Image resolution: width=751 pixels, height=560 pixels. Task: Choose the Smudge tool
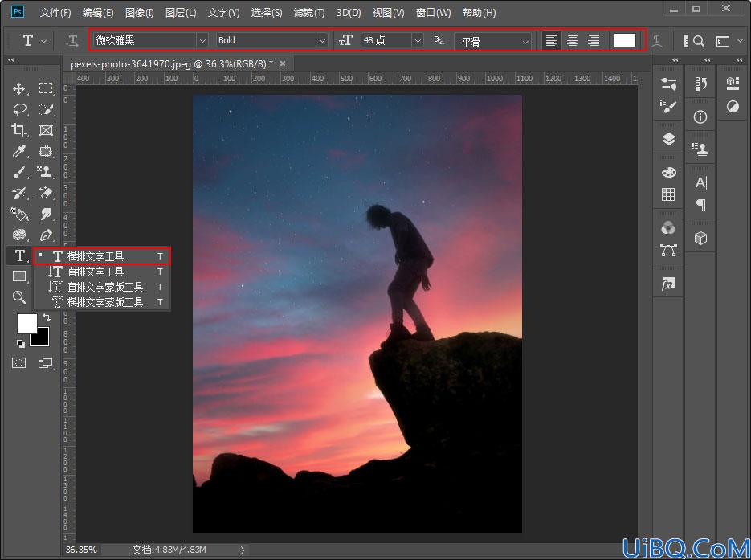[x=46, y=215]
